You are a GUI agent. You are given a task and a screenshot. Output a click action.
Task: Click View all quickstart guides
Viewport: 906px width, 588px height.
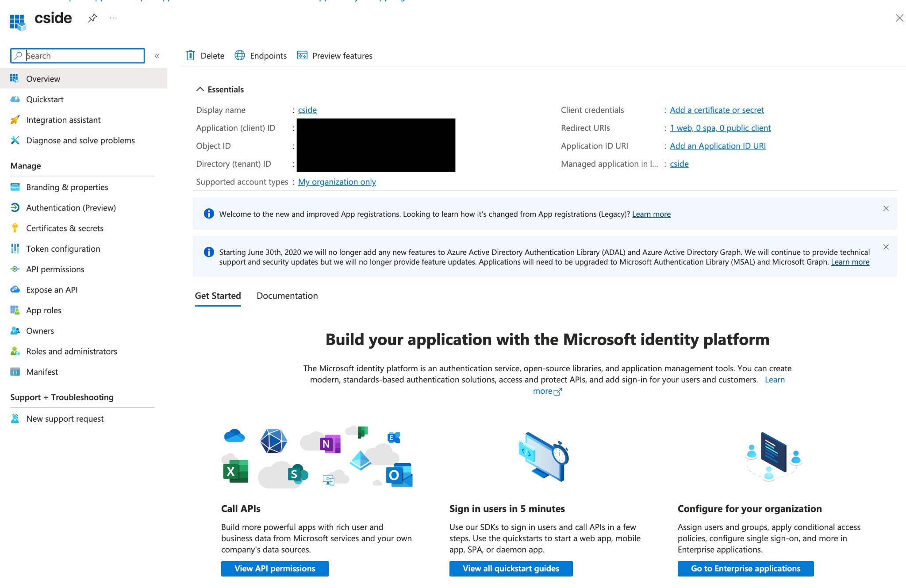point(511,569)
